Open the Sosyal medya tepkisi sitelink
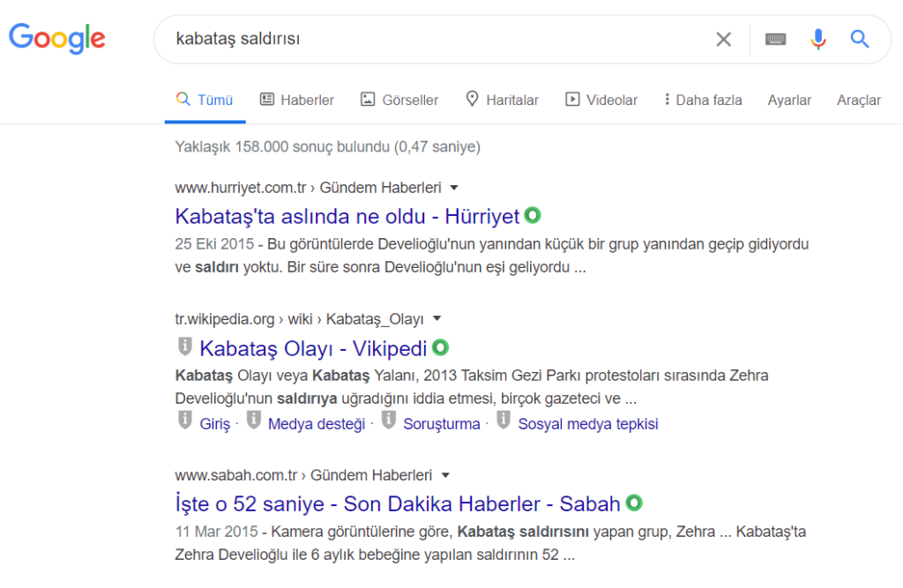This screenshot has height=588, width=903. pyautogui.click(x=588, y=424)
